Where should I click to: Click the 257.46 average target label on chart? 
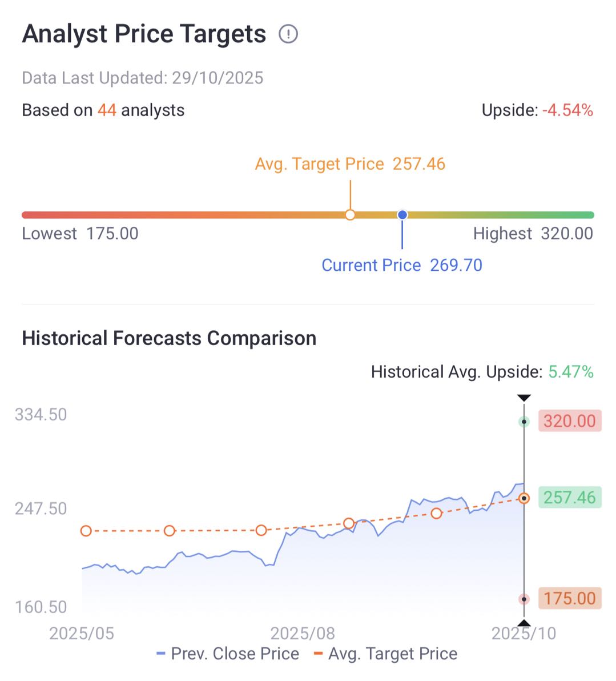(569, 498)
